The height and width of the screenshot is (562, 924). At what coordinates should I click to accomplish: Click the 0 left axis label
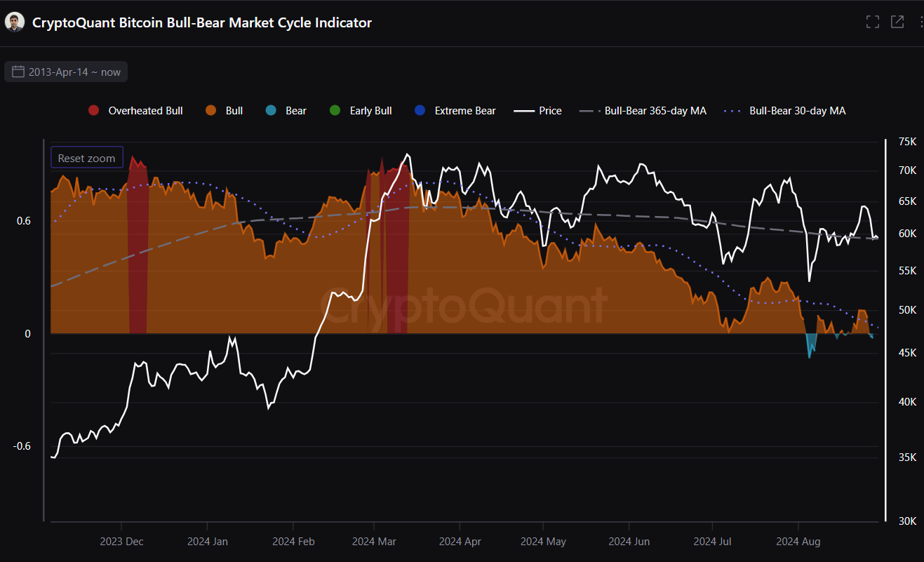28,334
